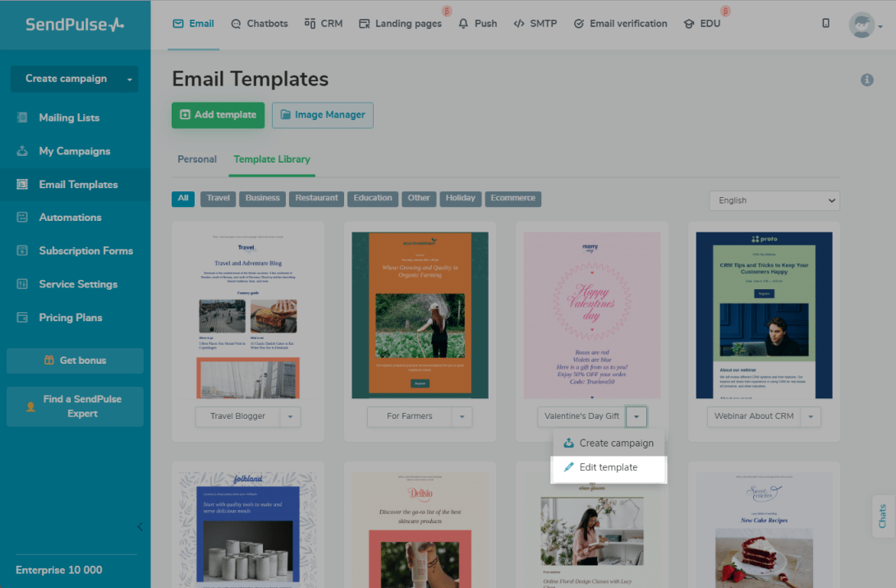Viewport: 896px width, 588px height.
Task: Click the mobile device icon in header
Action: [825, 24]
